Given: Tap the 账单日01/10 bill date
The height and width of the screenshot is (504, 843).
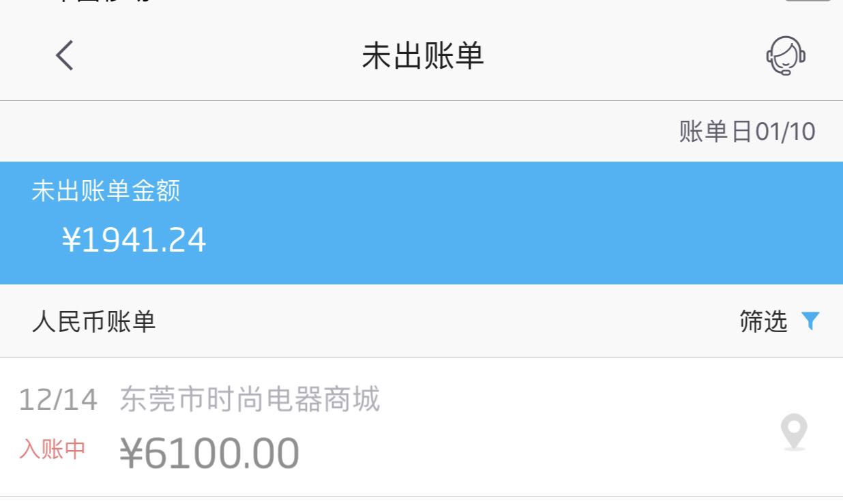Looking at the screenshot, I should coord(747,132).
